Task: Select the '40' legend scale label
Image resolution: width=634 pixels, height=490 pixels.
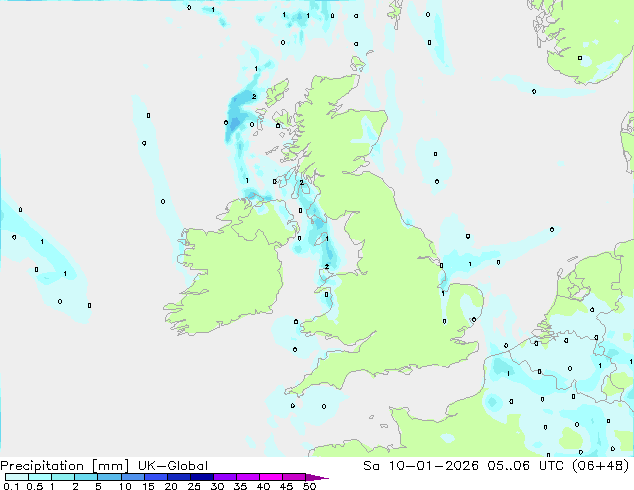Action: (x=263, y=486)
